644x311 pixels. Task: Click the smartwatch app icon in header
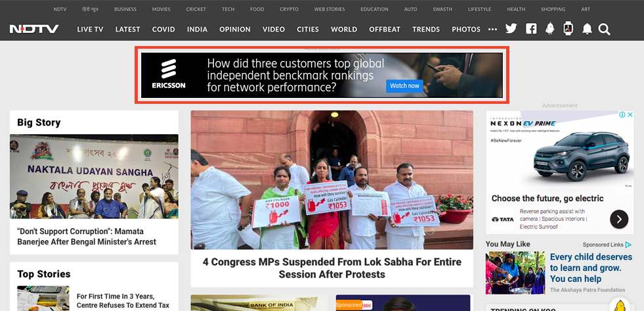(x=568, y=28)
